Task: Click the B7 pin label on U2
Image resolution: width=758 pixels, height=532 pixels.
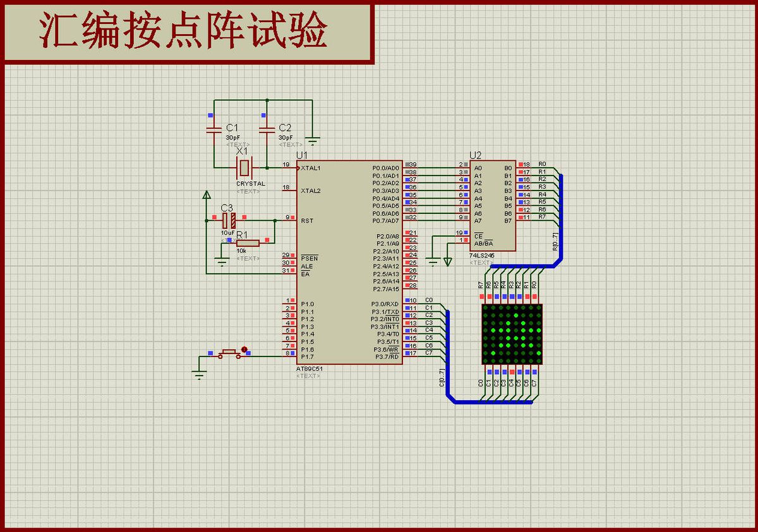Action: [x=508, y=221]
